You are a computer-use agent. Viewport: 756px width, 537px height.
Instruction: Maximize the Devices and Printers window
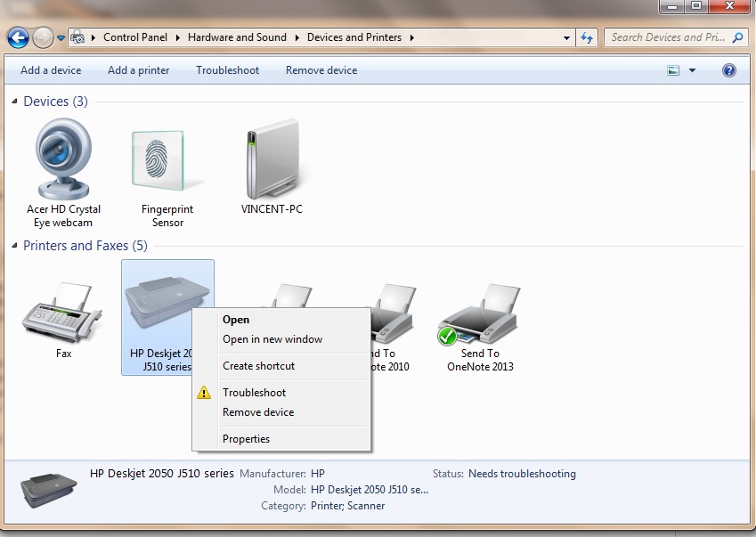click(696, 6)
